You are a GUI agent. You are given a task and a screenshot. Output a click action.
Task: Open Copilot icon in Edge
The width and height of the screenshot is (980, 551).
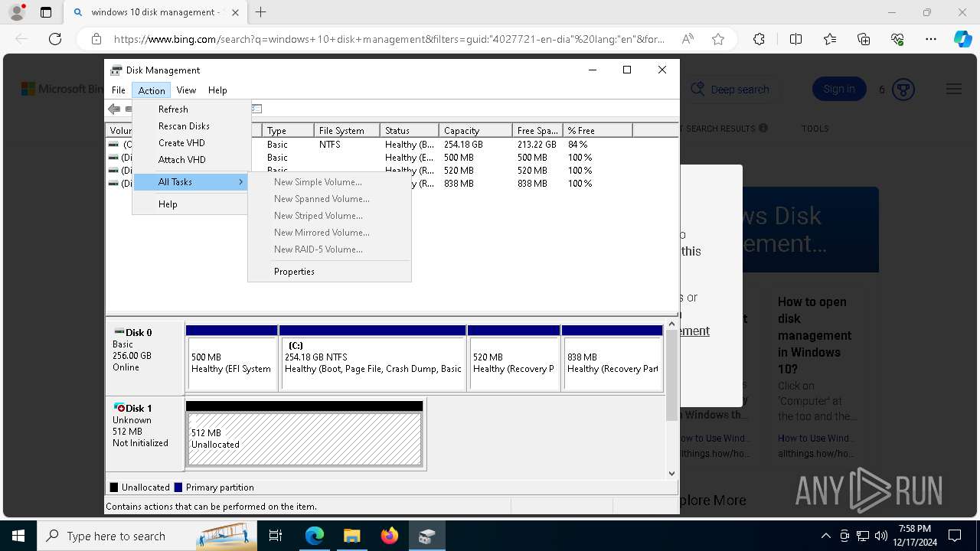click(962, 39)
